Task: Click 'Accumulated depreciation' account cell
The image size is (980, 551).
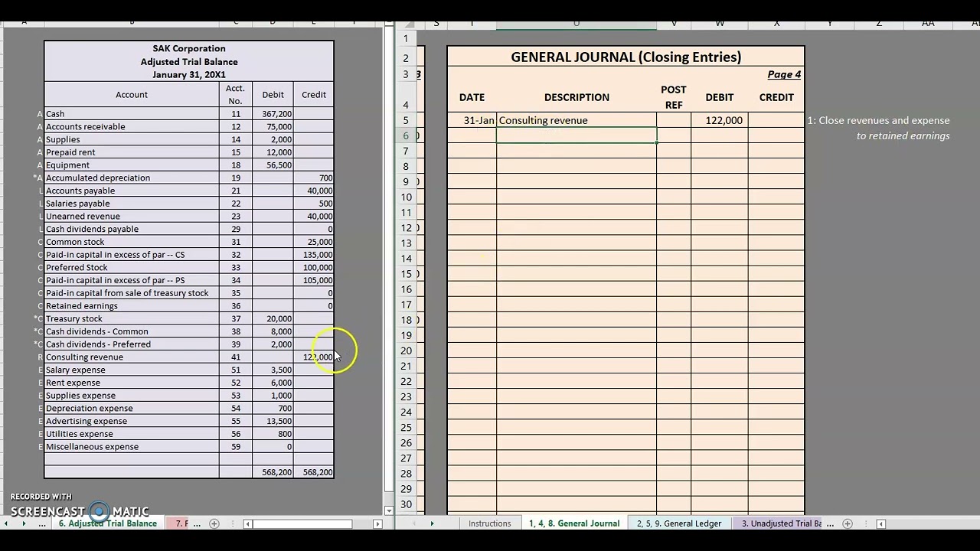Action: 132,178
